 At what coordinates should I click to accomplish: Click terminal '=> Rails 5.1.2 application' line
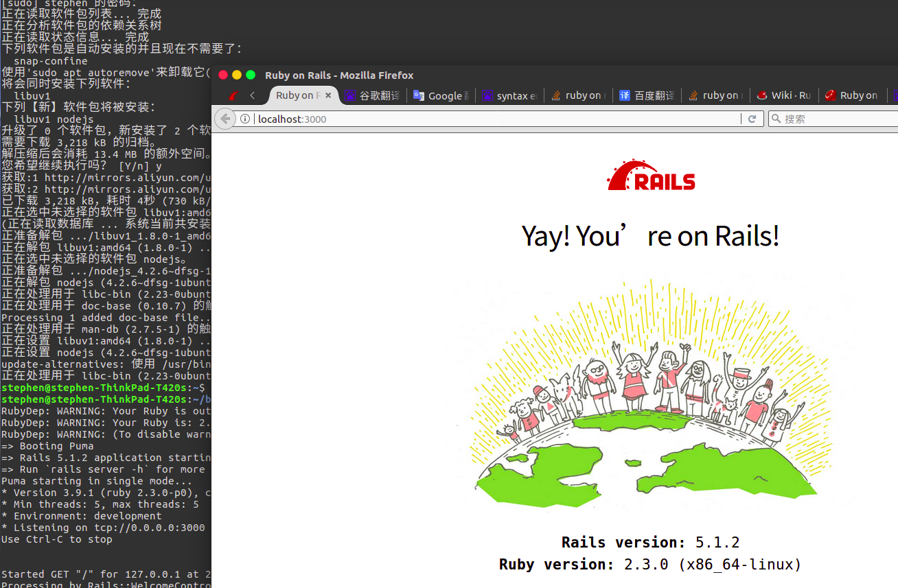click(106, 458)
